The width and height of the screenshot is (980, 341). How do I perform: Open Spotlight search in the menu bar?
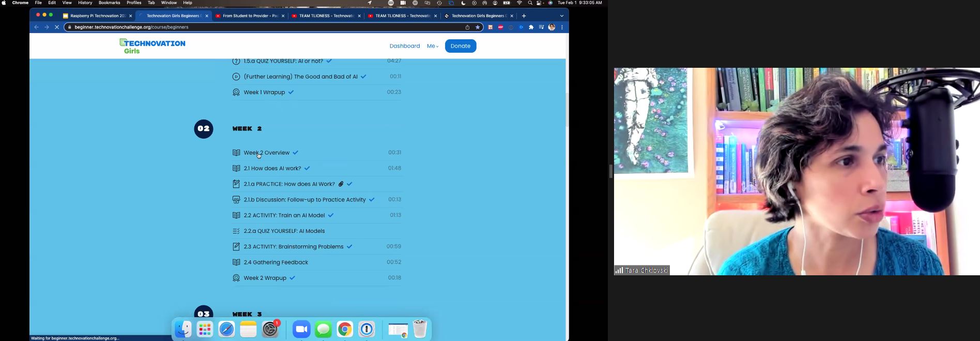[x=530, y=3]
